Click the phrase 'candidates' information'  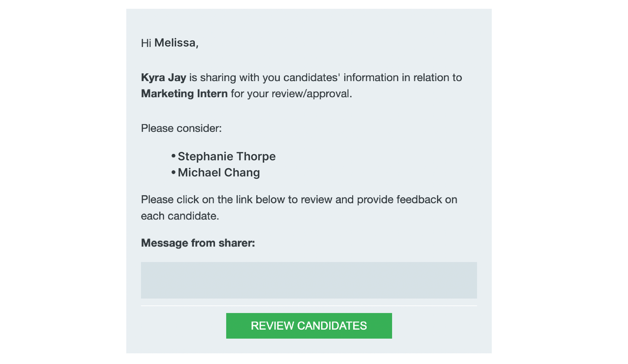341,78
